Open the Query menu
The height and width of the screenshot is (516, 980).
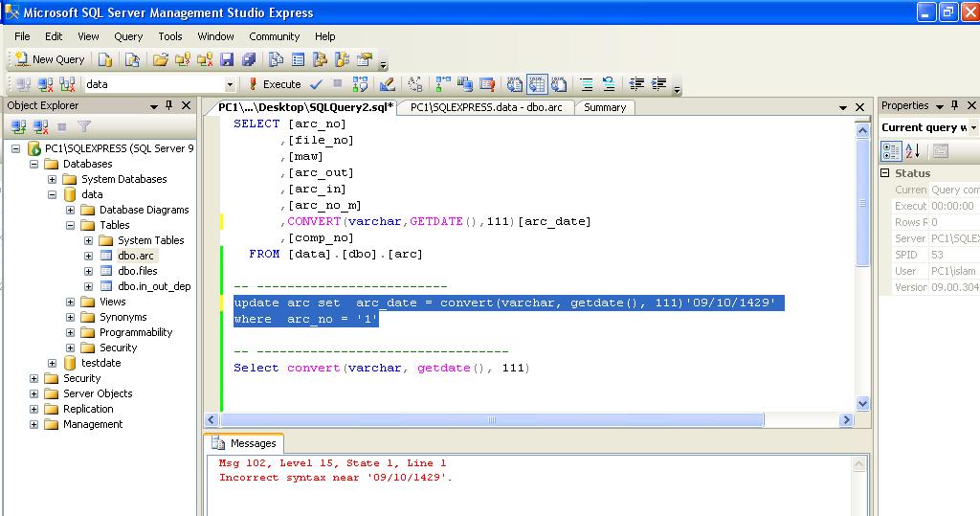pos(128,36)
